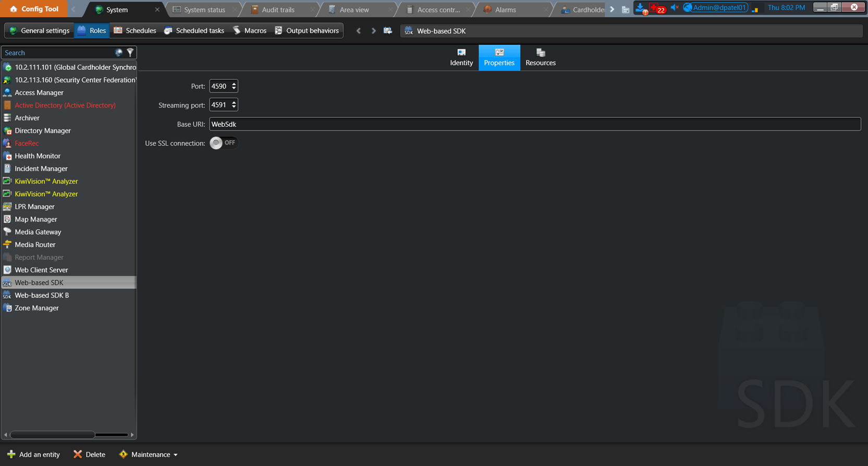Navigate back with the left arrow
The height and width of the screenshot is (466, 868).
point(359,31)
